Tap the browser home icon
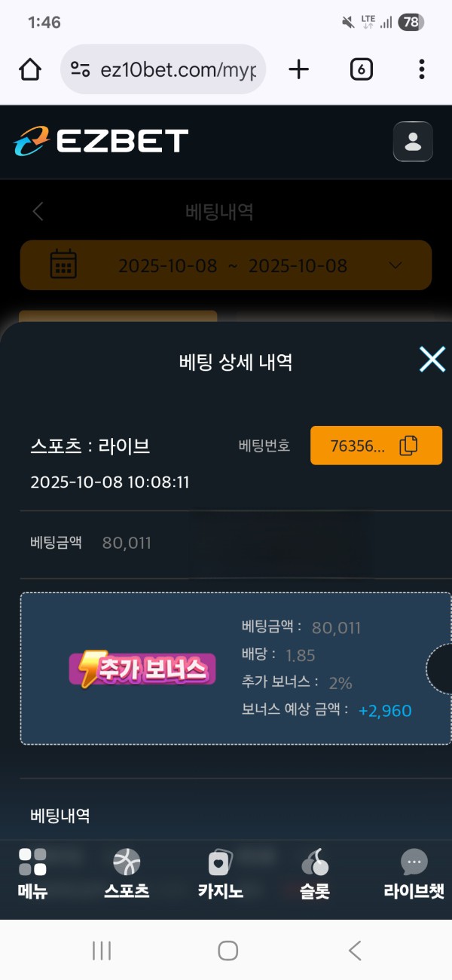Screen dimensions: 452x980 30,70
